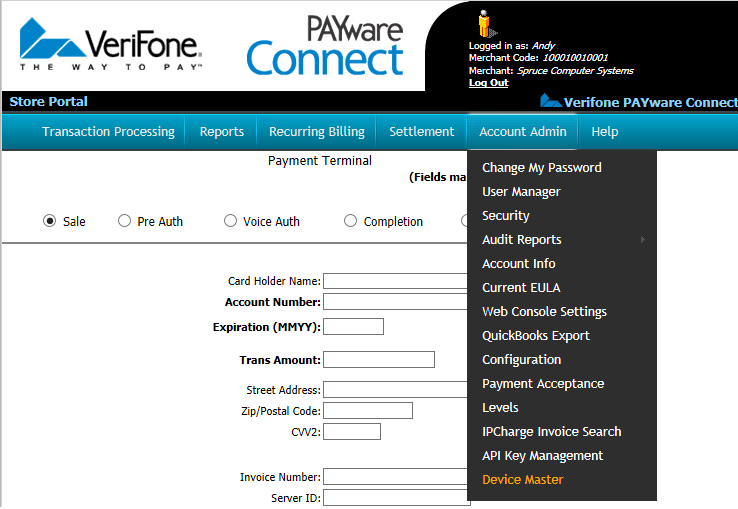Click the Store Portal heading

[48, 101]
